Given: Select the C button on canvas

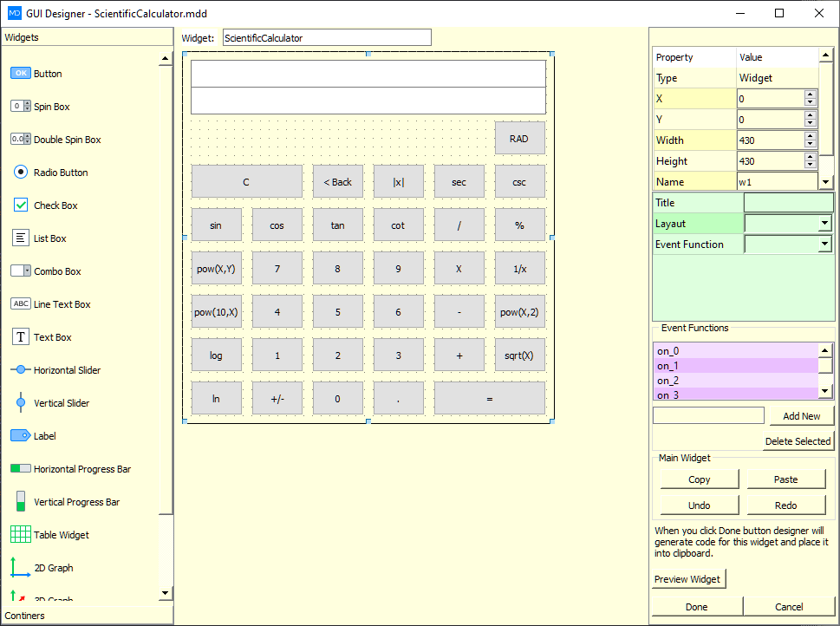Looking at the screenshot, I should click(x=246, y=182).
